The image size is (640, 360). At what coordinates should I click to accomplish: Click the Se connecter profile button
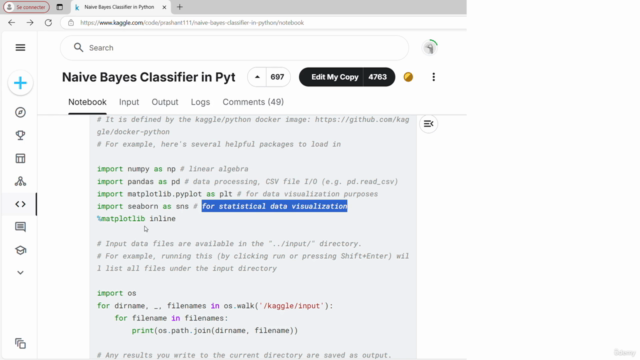point(27,7)
